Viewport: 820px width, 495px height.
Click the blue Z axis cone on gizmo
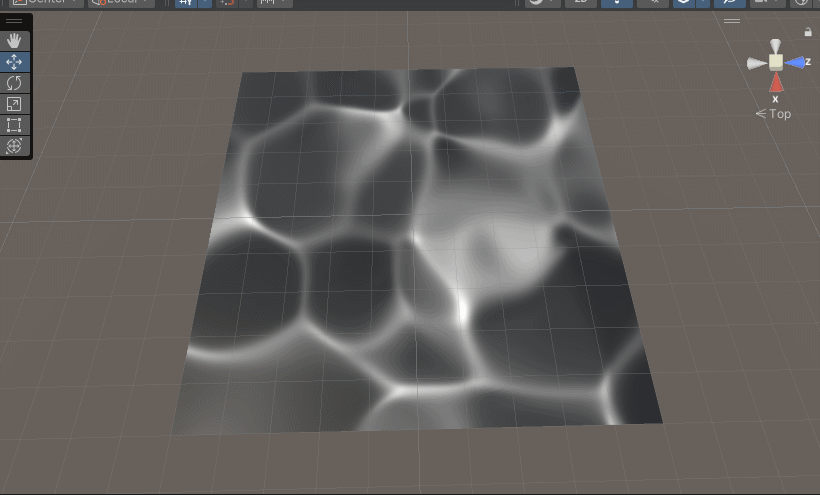coord(795,63)
